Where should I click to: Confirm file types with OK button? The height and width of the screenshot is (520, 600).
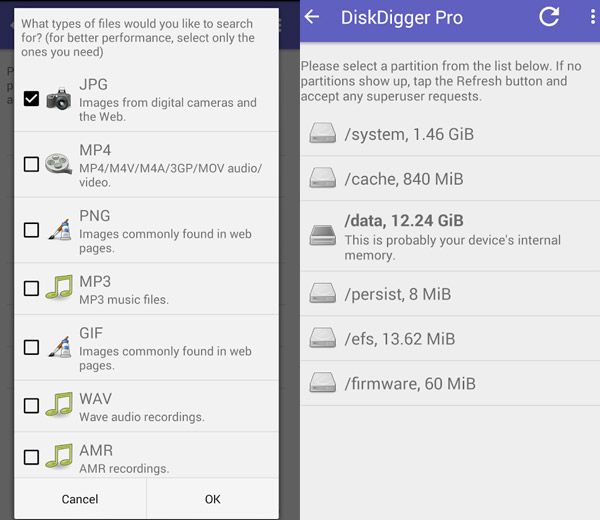pos(212,499)
